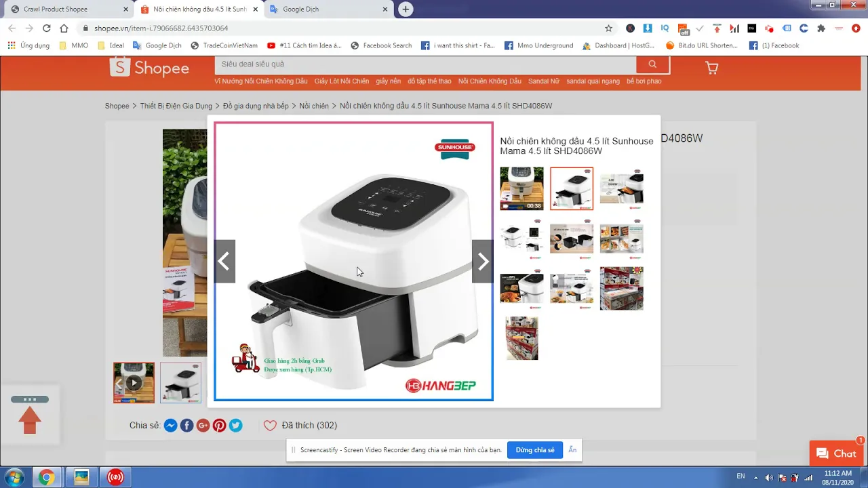
Task: Show previous product image with left arrow
Action: pyautogui.click(x=224, y=261)
